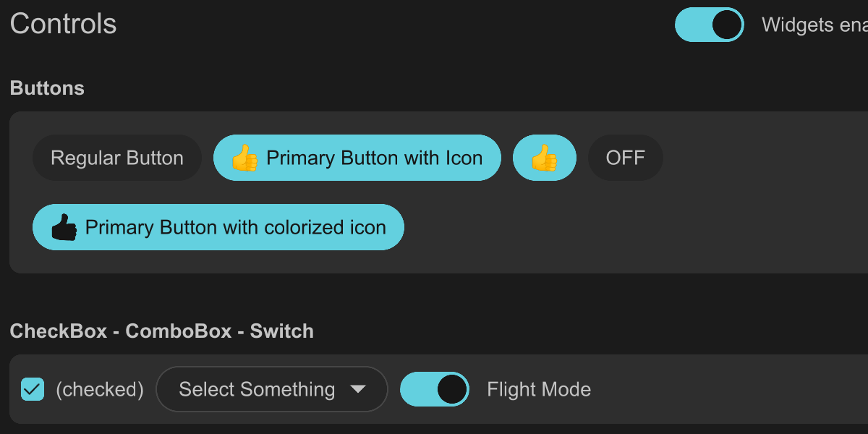The width and height of the screenshot is (868, 434).
Task: Click the checkmark icon in the checkbox
Action: pos(33,389)
